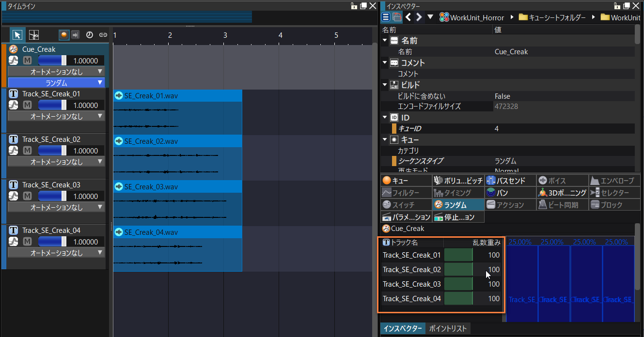Click the T icon of Track_SE_Creak_04
644x337 pixels.
pyautogui.click(x=14, y=230)
